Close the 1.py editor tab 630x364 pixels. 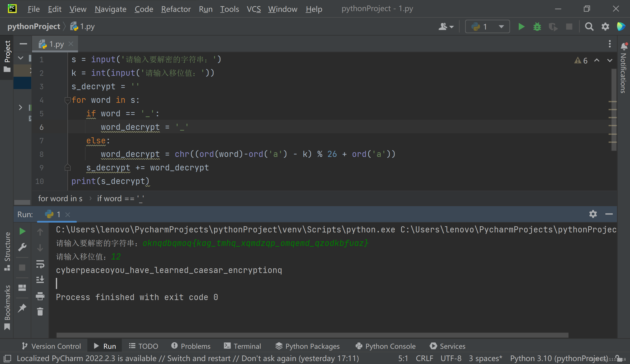[x=71, y=44]
